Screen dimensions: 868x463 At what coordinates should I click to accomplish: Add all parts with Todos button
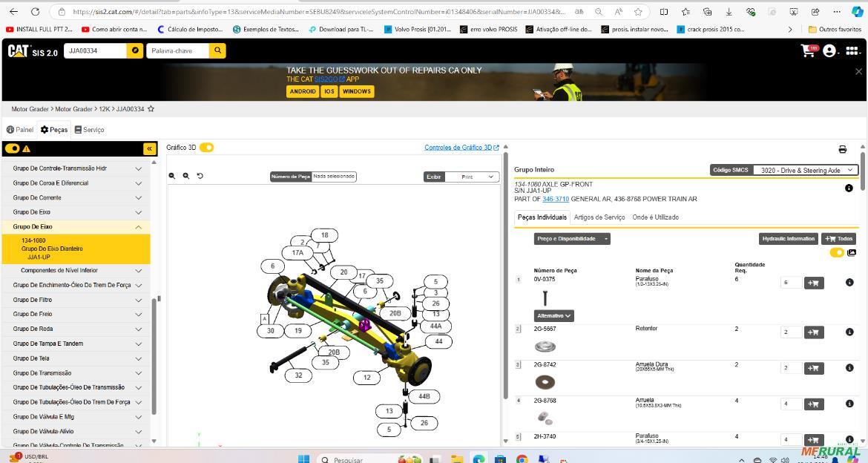click(839, 239)
